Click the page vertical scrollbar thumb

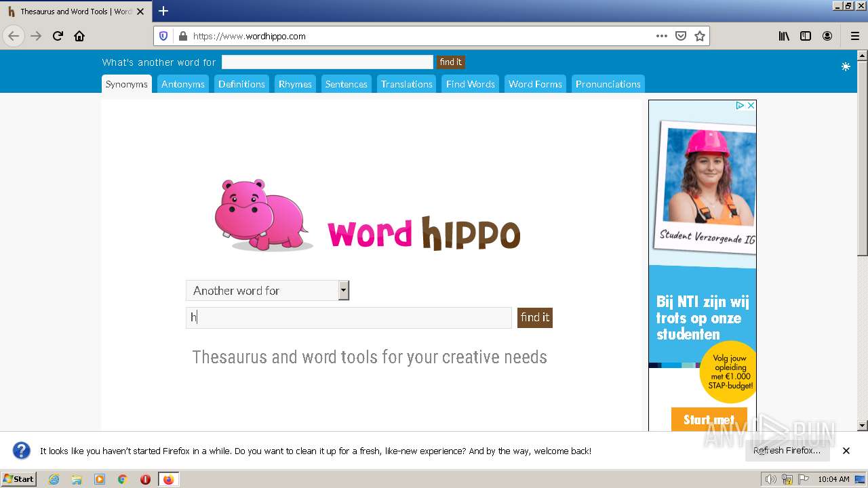coord(863,157)
